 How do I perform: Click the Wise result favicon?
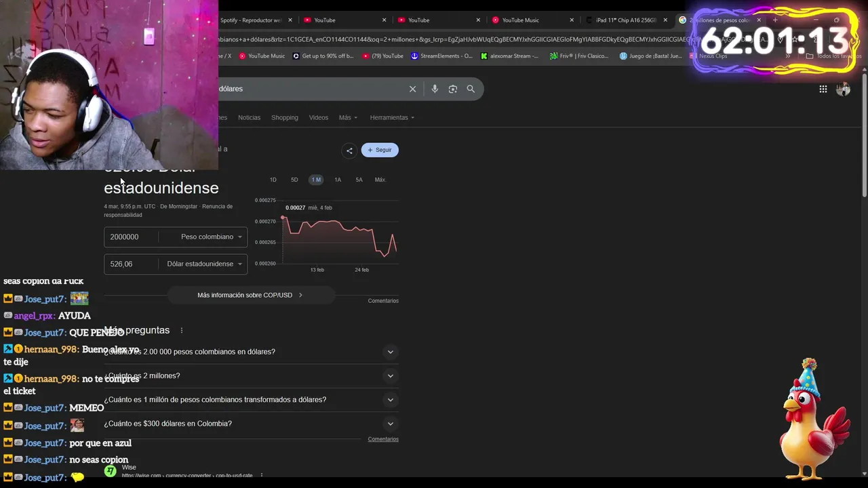pos(110,471)
